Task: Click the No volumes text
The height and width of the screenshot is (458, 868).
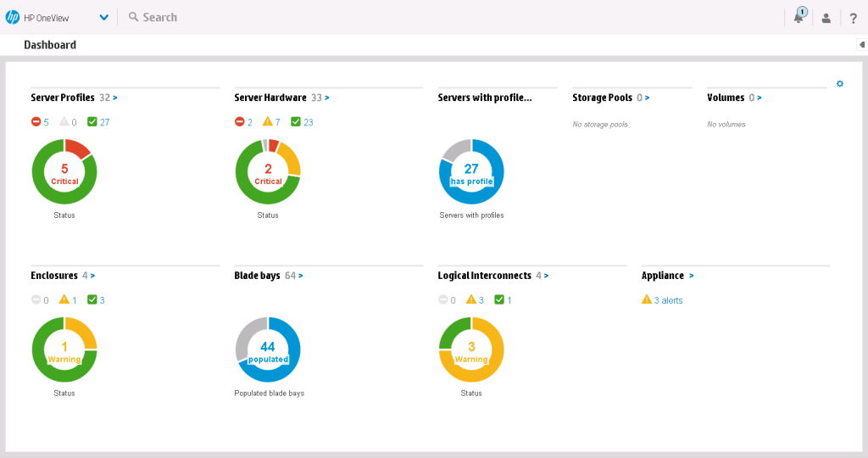Action: tap(726, 125)
